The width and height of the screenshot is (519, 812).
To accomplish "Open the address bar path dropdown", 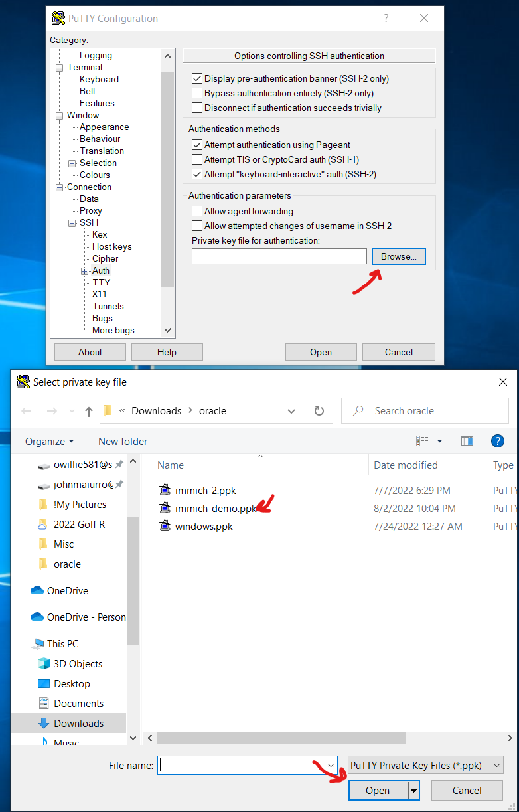I will (291, 411).
